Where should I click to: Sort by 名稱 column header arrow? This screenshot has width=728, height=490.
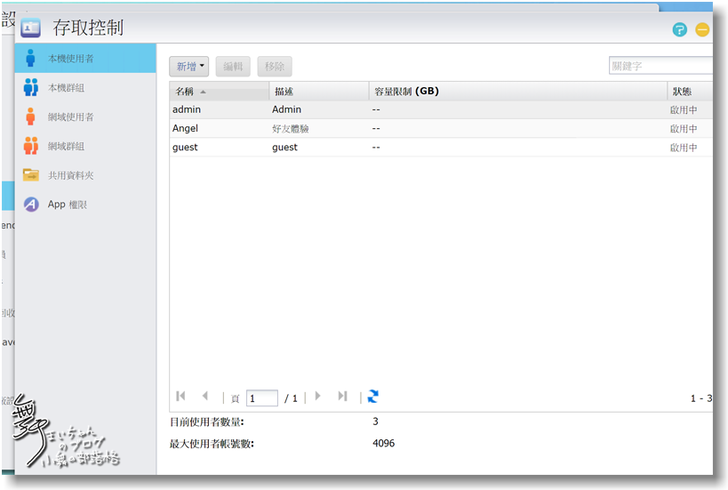tap(204, 92)
